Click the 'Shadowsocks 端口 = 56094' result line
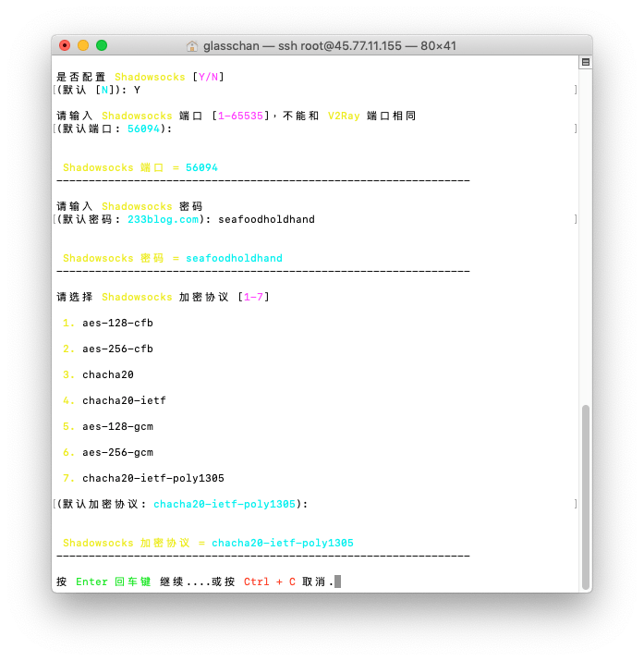This screenshot has height=661, width=644. pyautogui.click(x=140, y=167)
